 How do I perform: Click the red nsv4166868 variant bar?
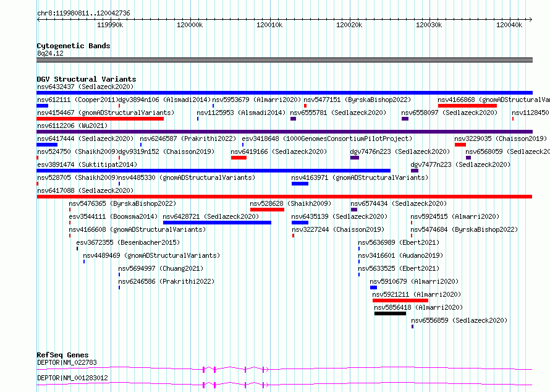pos(467,106)
